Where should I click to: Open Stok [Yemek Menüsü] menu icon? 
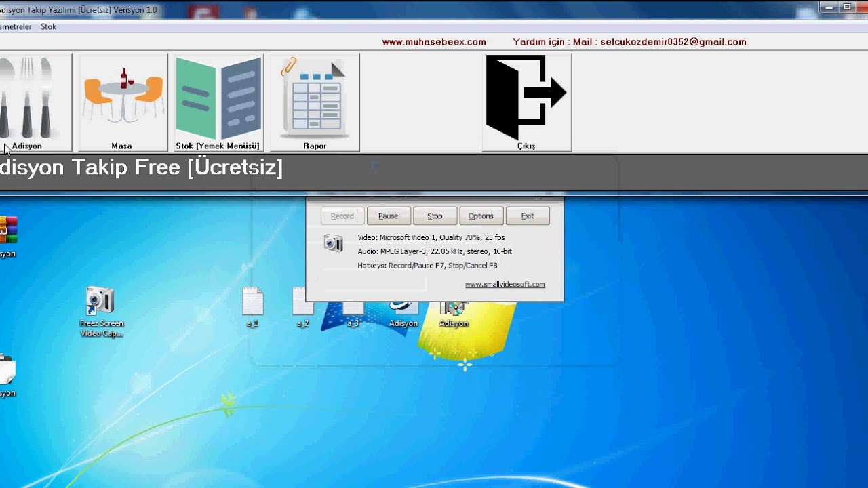click(x=218, y=102)
